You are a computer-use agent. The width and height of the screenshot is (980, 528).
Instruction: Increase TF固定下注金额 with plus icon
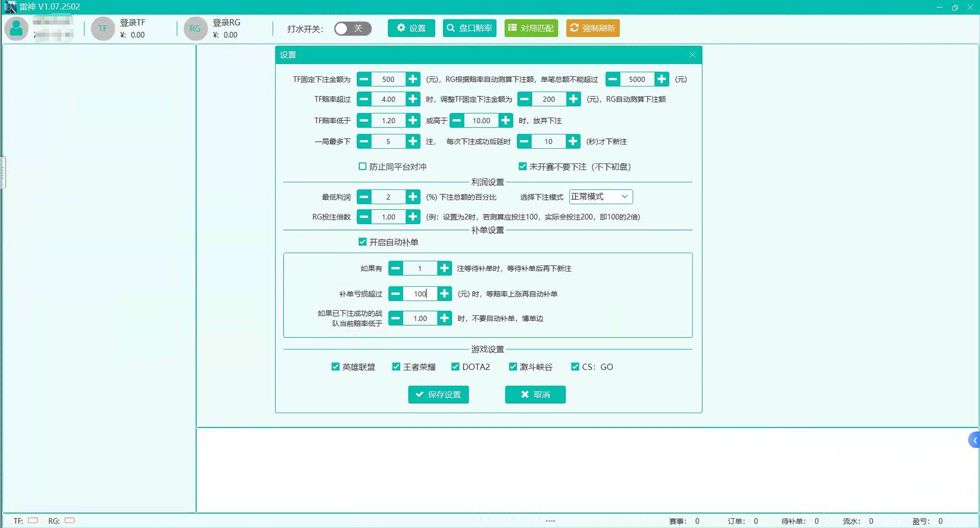click(x=413, y=79)
